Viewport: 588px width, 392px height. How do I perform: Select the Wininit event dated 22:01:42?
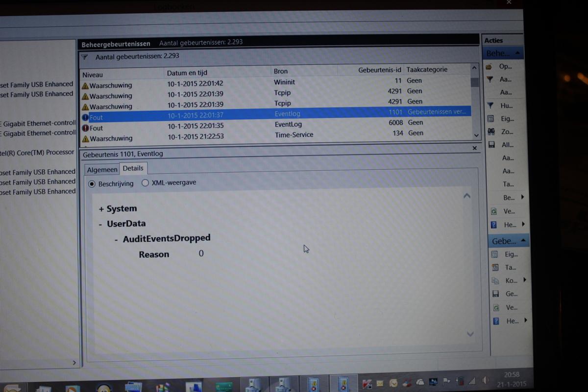click(x=276, y=83)
